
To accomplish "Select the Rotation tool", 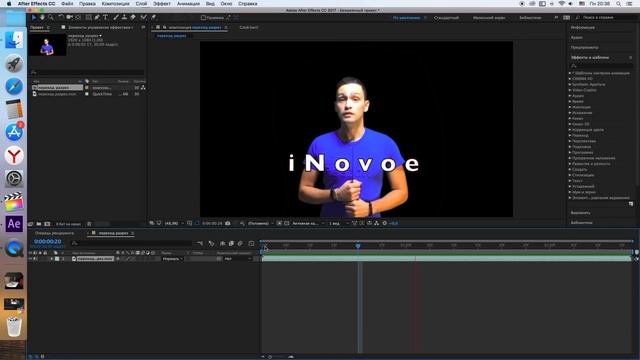I will pyautogui.click(x=61, y=17).
